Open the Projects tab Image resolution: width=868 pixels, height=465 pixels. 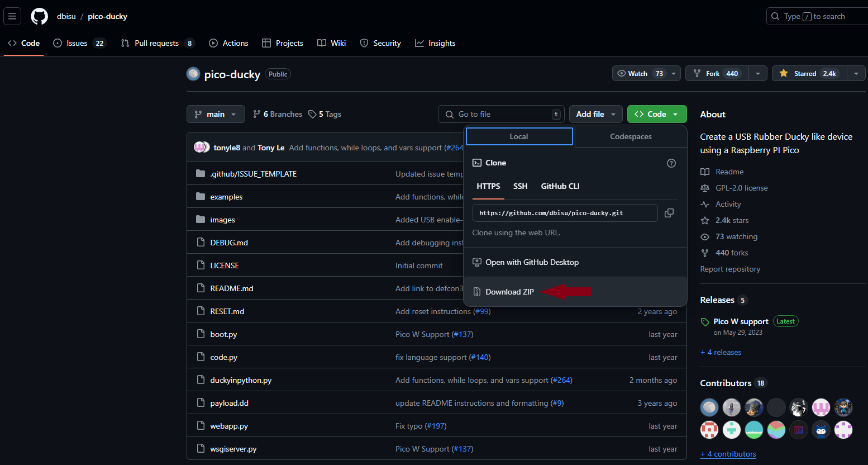click(283, 43)
